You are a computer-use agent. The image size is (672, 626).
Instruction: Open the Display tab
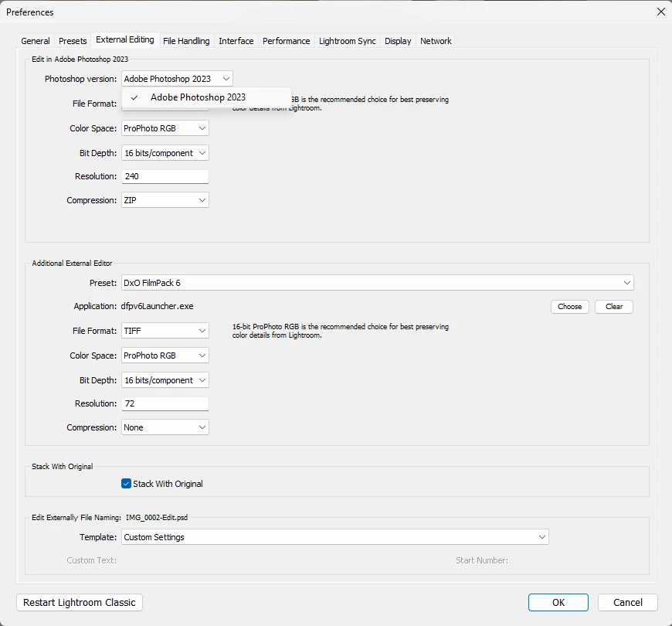coord(398,41)
